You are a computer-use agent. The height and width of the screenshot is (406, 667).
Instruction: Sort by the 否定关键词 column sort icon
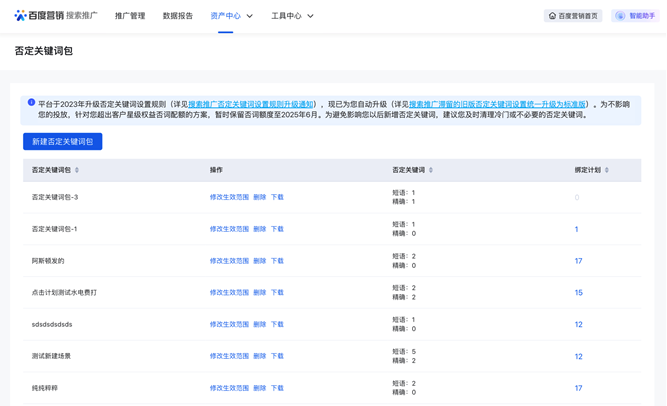pyautogui.click(x=431, y=170)
